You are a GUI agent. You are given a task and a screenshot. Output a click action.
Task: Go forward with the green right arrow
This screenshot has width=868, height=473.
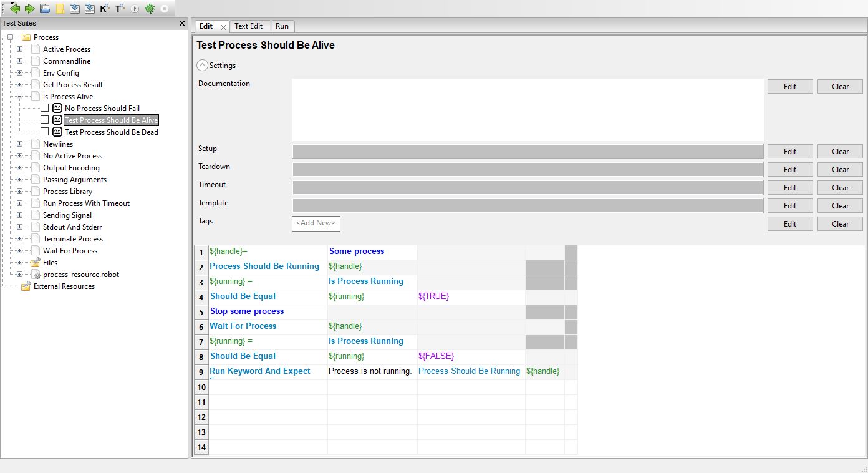coord(29,9)
